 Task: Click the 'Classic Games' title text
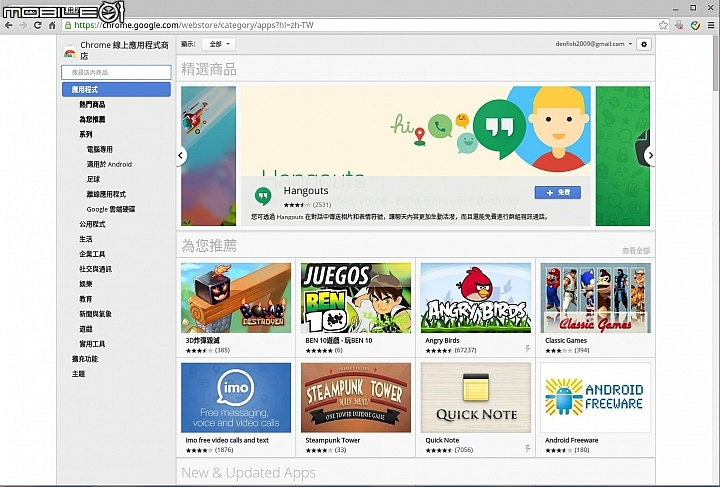coord(566,341)
